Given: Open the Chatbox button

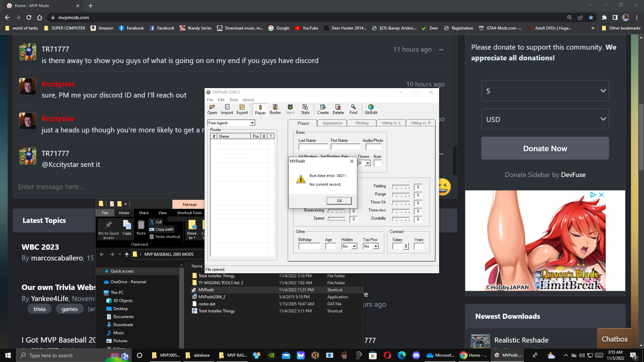Looking at the screenshot, I should [x=614, y=339].
